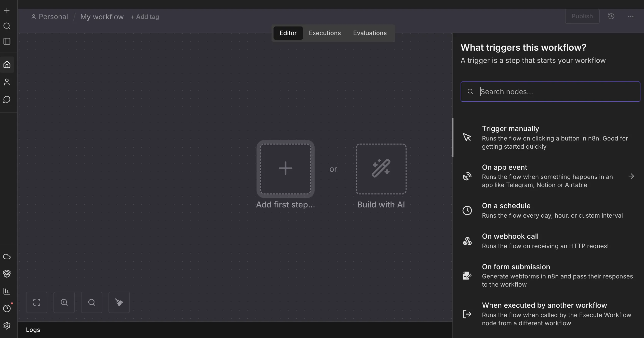Viewport: 644px width, 338px height.
Task: Expand the On app event trigger options
Action: 631,176
